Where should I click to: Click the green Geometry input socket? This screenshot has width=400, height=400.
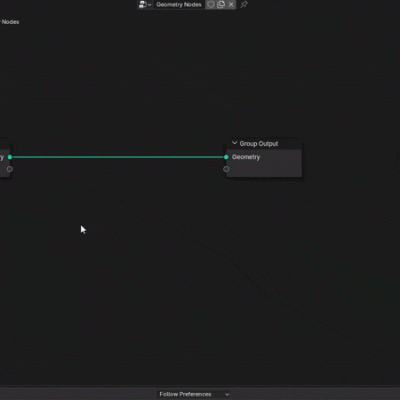(x=226, y=157)
